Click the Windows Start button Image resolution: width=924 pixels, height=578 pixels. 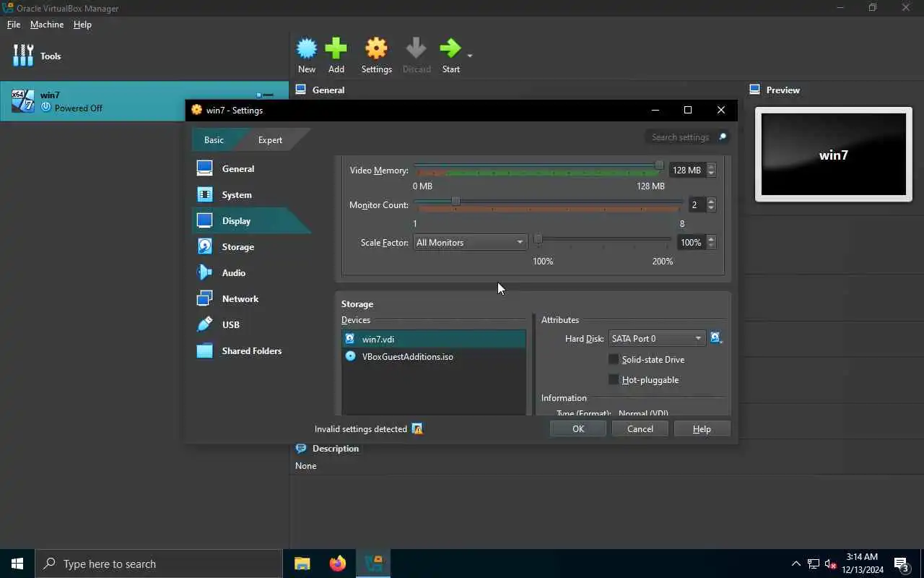pyautogui.click(x=17, y=564)
